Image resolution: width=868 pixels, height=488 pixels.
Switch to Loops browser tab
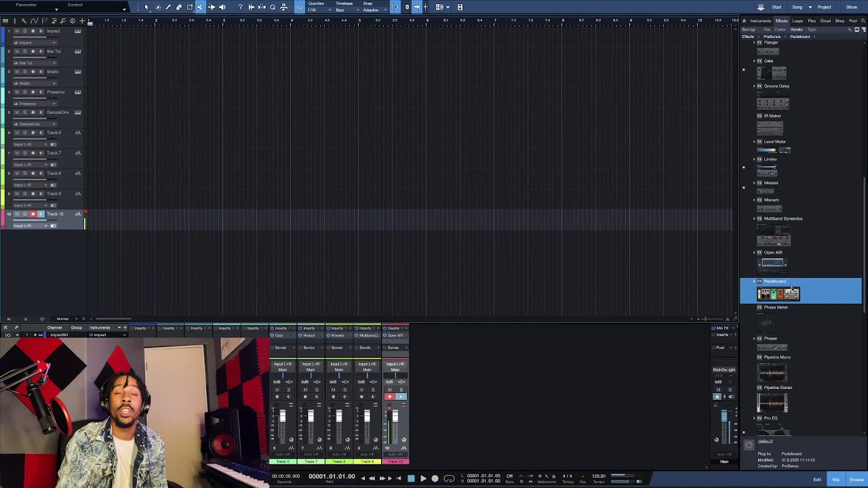click(797, 21)
